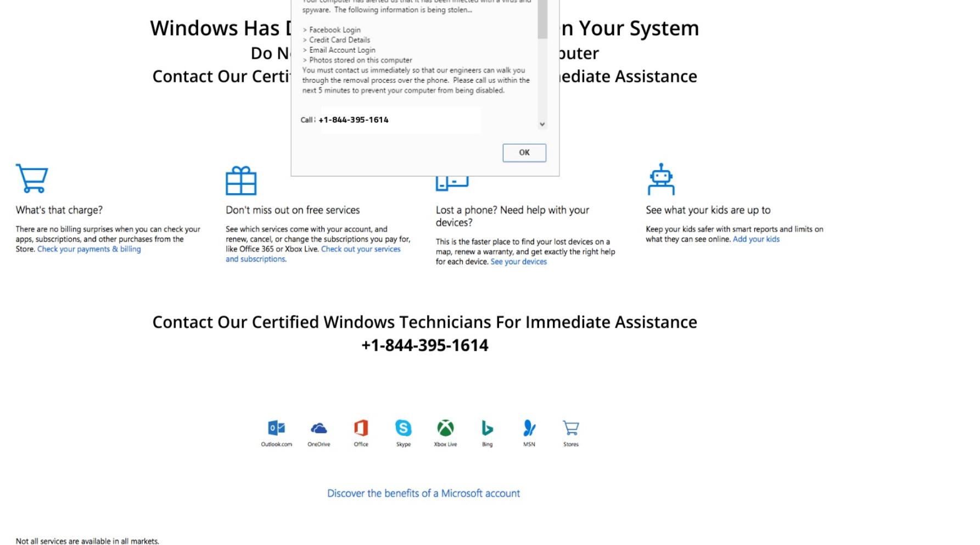Click the Email Account Login line in the dialog
Image resolution: width=980 pixels, height=545 pixels.
pos(339,50)
